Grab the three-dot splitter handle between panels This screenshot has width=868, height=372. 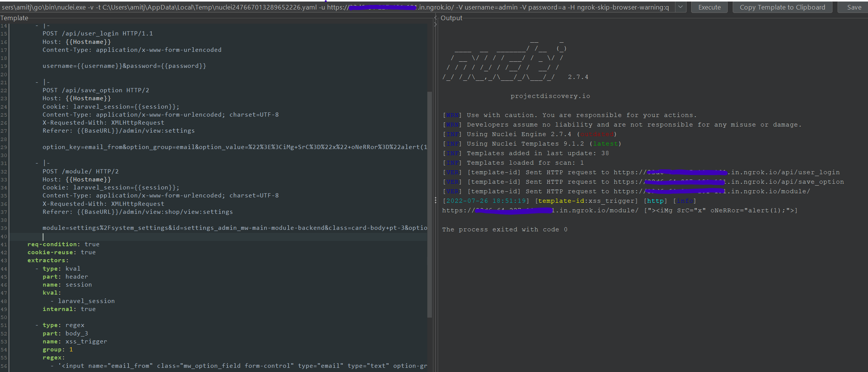pyautogui.click(x=435, y=200)
